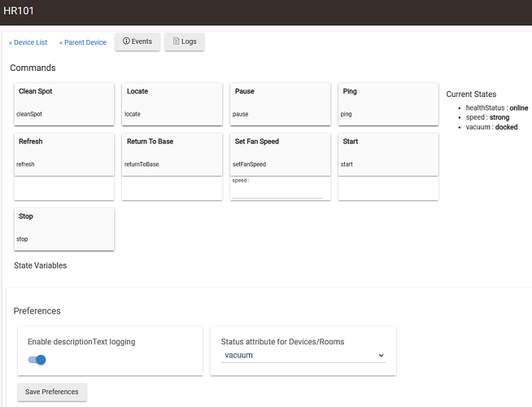Click the document icon on Logs
This screenshot has height=407, width=532.
pos(176,41)
